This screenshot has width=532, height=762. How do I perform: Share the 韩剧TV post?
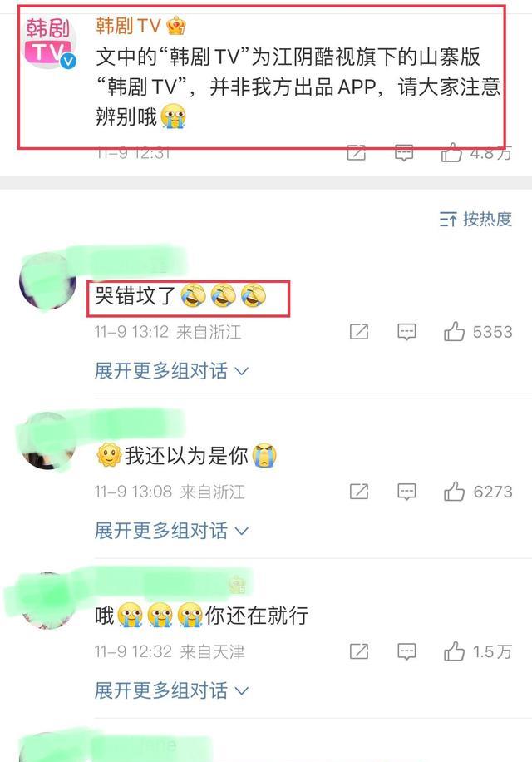pos(357,152)
